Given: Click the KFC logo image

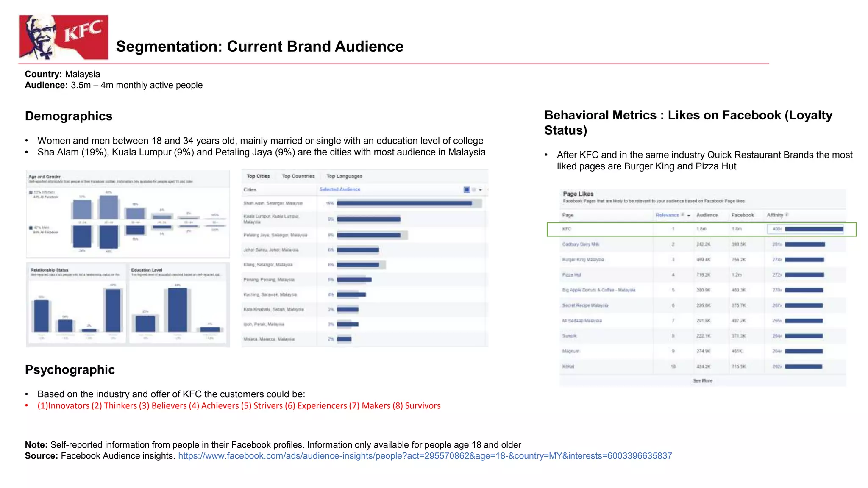Looking at the screenshot, I should 64,37.
